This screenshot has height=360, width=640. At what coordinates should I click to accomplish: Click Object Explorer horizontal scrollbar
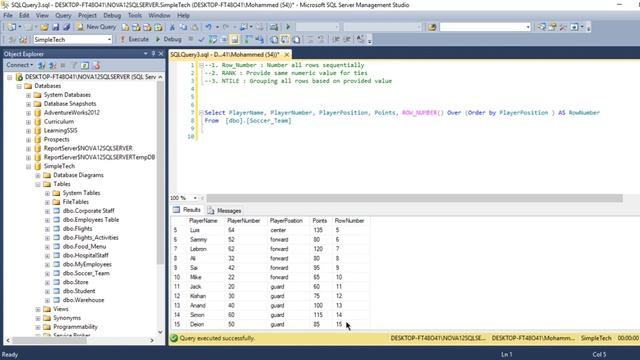pos(49,340)
